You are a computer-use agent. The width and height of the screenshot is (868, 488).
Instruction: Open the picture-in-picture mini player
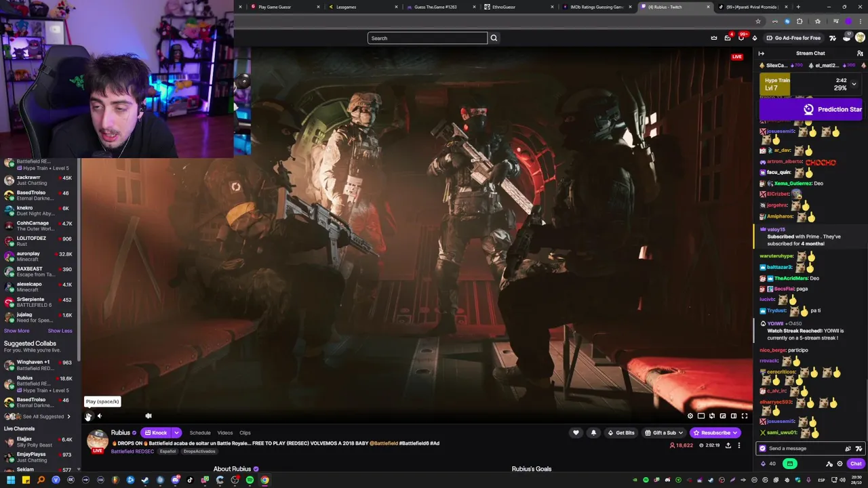722,416
